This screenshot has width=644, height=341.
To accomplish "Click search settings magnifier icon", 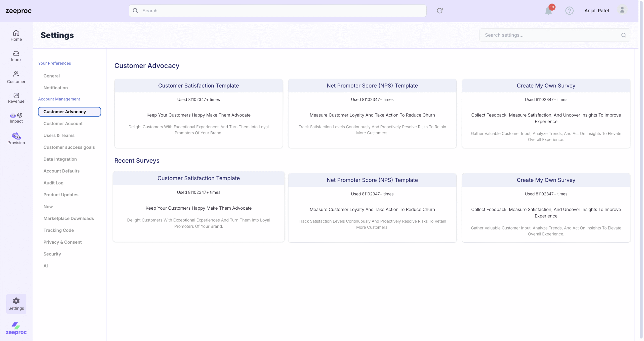I will click(623, 35).
